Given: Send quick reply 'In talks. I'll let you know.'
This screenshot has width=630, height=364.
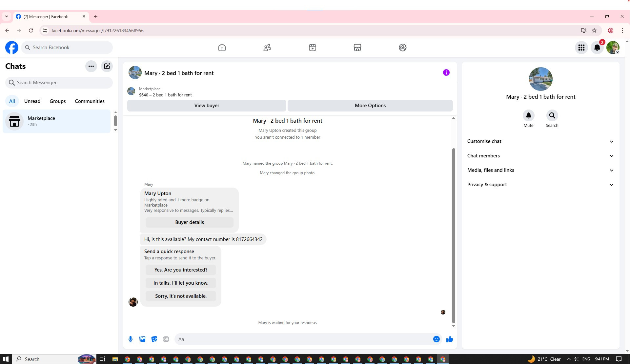Looking at the screenshot, I should coord(181,283).
